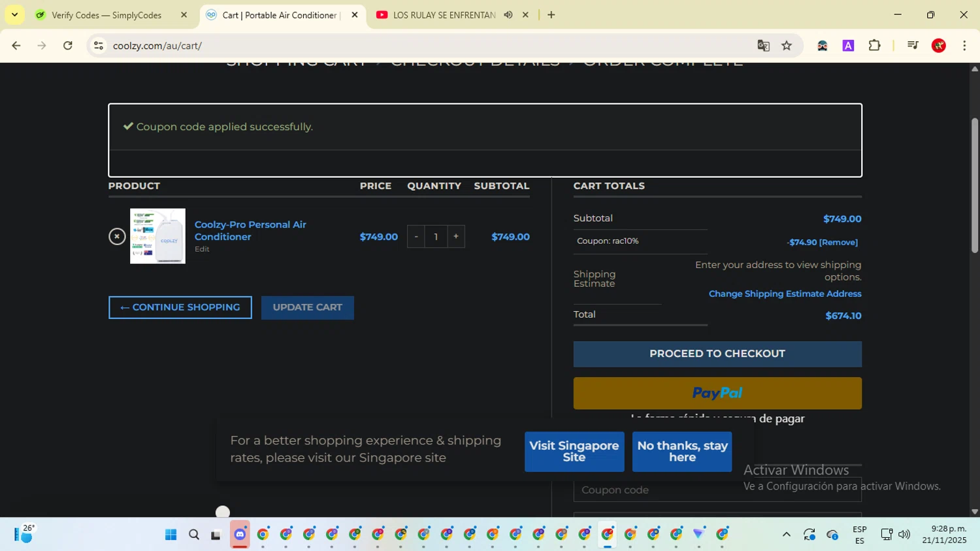
Task: Pay with the PayPal button
Action: pyautogui.click(x=717, y=393)
